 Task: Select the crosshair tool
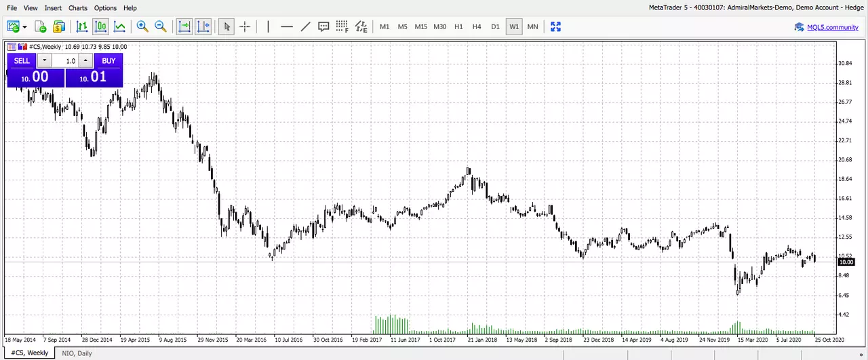[x=245, y=26]
